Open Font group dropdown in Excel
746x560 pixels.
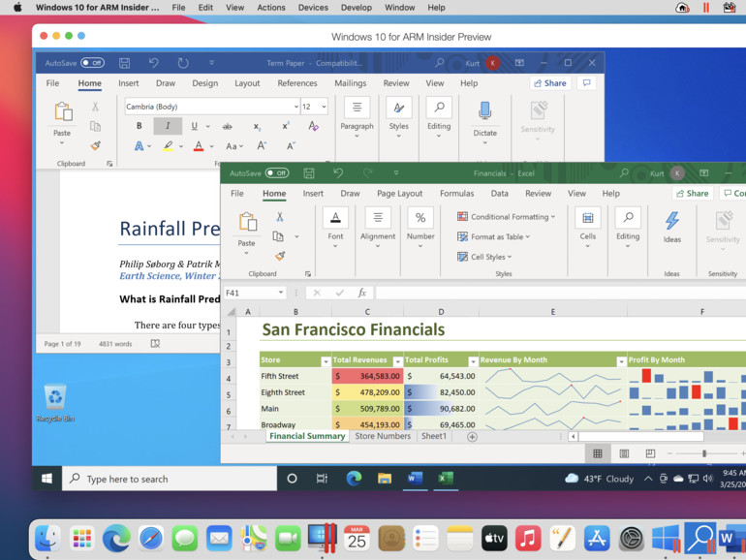(x=335, y=228)
